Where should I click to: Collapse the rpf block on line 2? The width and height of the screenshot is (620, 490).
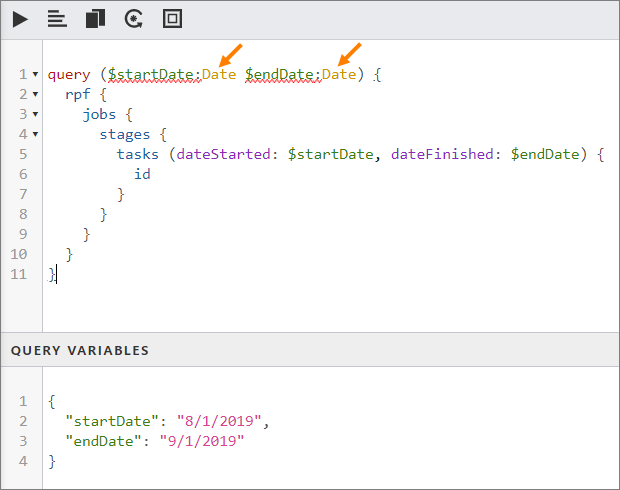click(36, 94)
